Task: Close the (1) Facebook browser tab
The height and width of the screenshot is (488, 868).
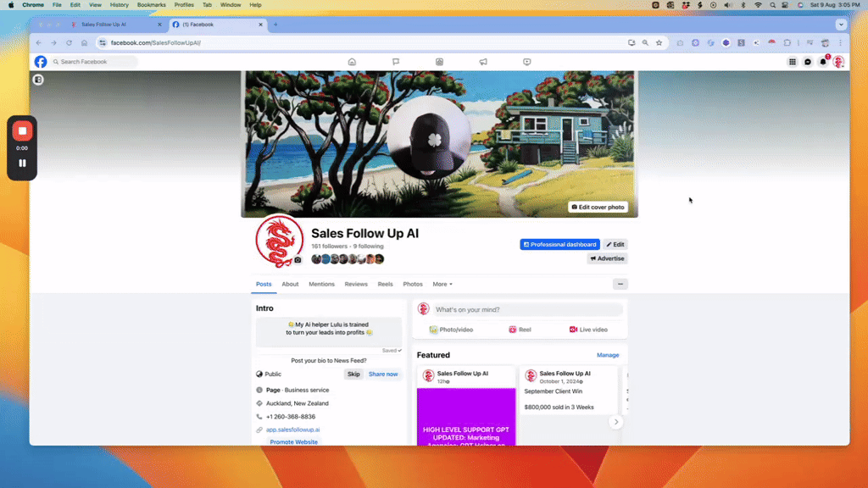Action: coord(261,25)
